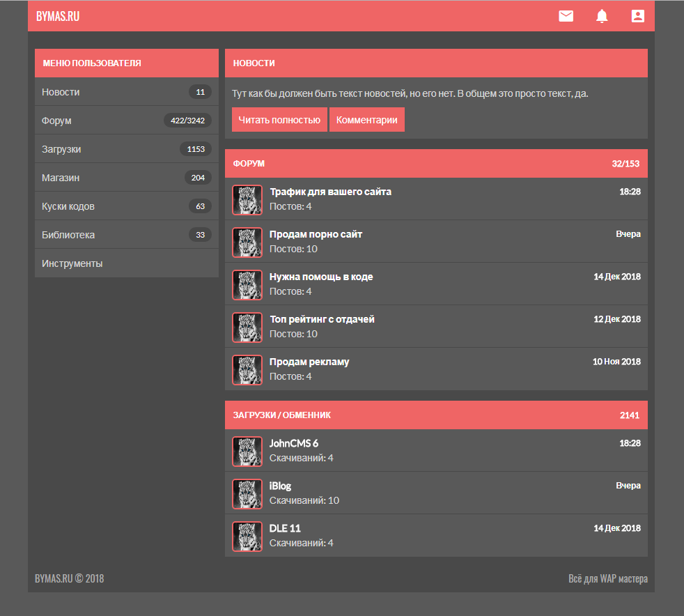Open 'Библиотека' menu item

68,235
